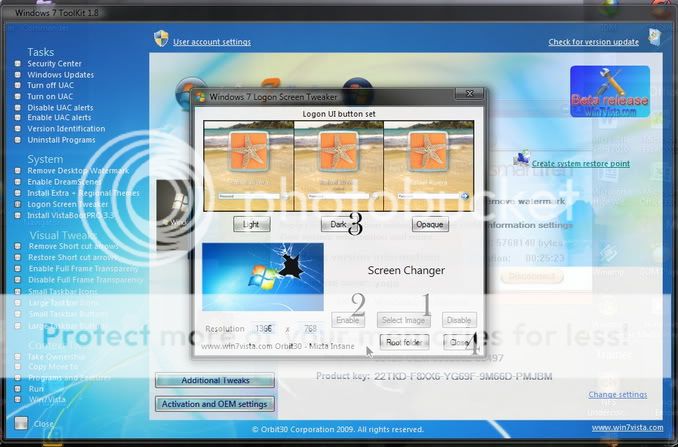This screenshot has width=678, height=447.
Task: Open Uninstall Programs
Action: [61, 140]
